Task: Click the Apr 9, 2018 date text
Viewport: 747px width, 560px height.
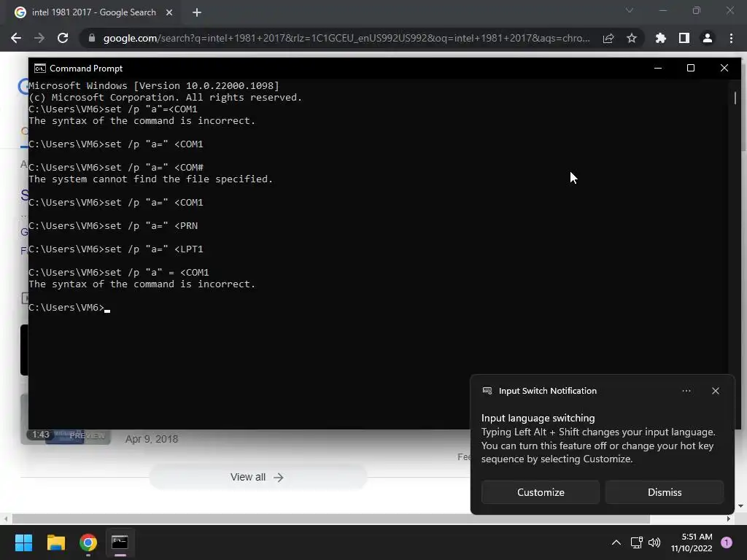Action: point(152,439)
